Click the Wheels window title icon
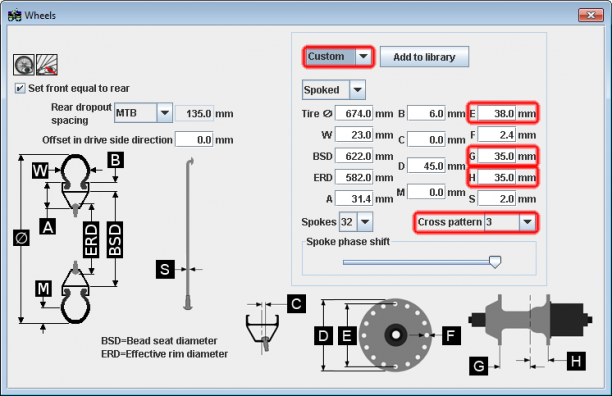The height and width of the screenshot is (396, 612). click(15, 16)
